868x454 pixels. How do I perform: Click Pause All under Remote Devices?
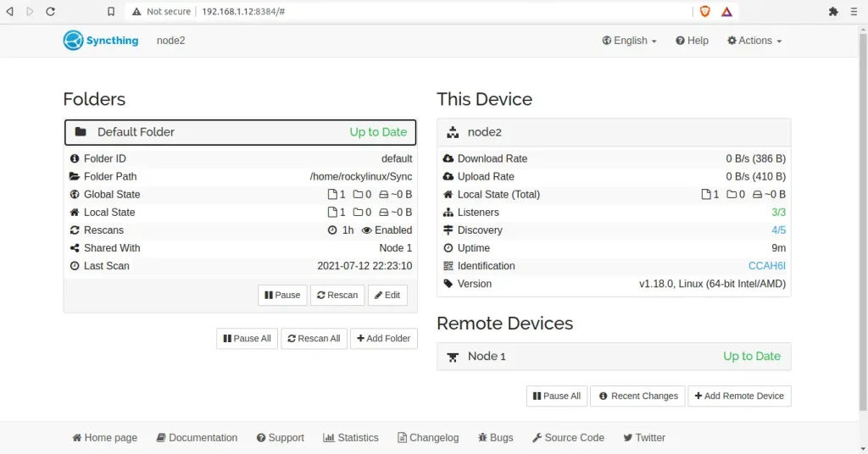[556, 396]
